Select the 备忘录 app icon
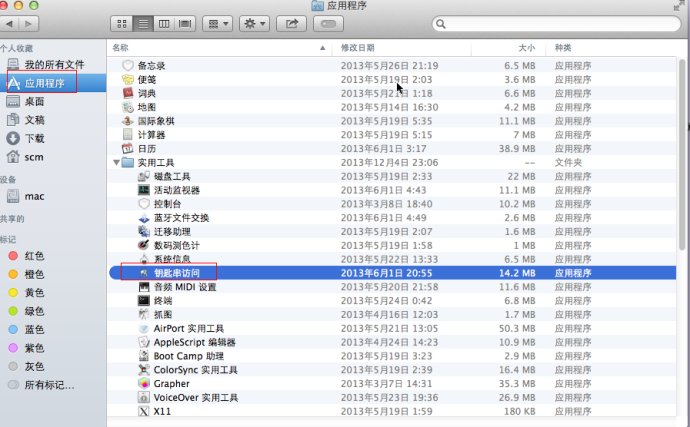 pyautogui.click(x=128, y=66)
